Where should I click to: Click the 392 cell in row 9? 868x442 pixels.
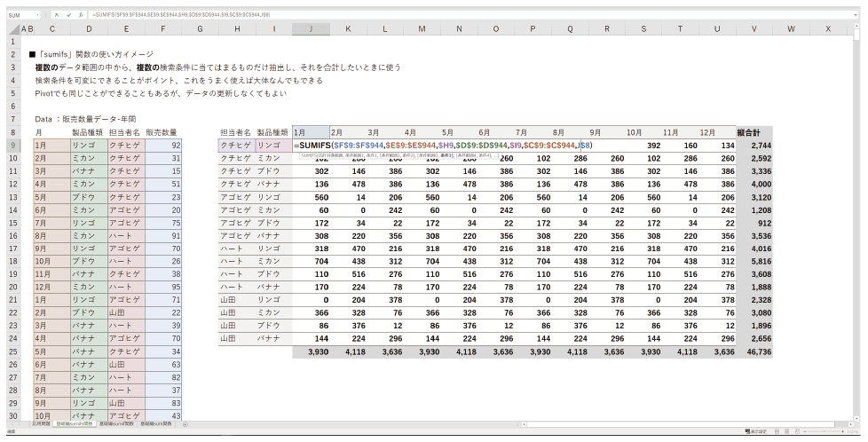643,146
